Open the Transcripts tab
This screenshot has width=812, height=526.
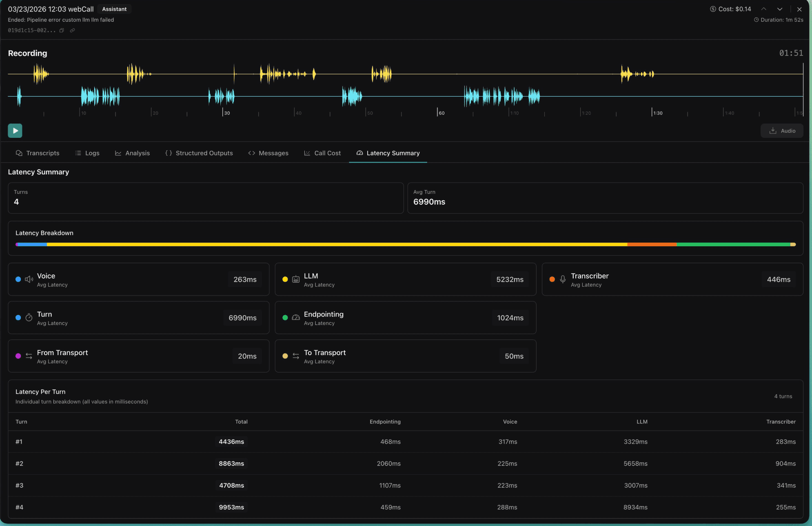(x=38, y=153)
